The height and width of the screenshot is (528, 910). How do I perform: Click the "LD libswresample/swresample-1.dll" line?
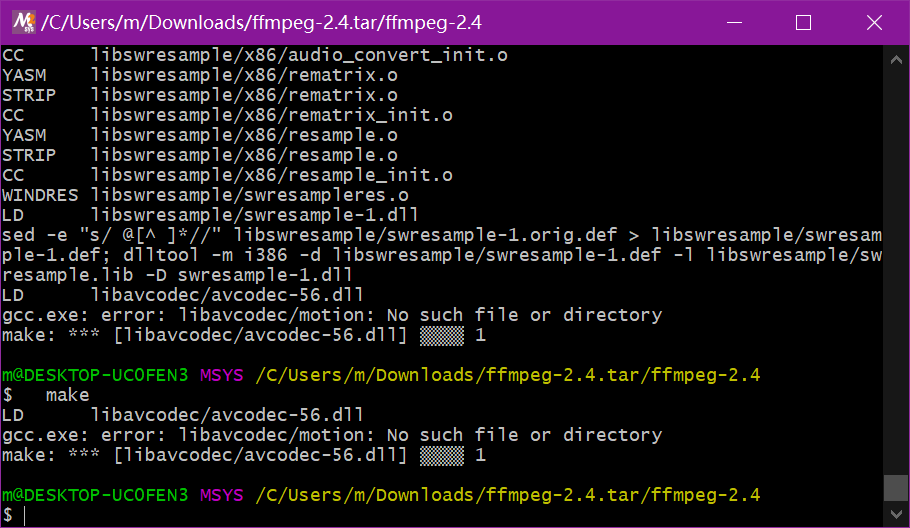click(209, 215)
